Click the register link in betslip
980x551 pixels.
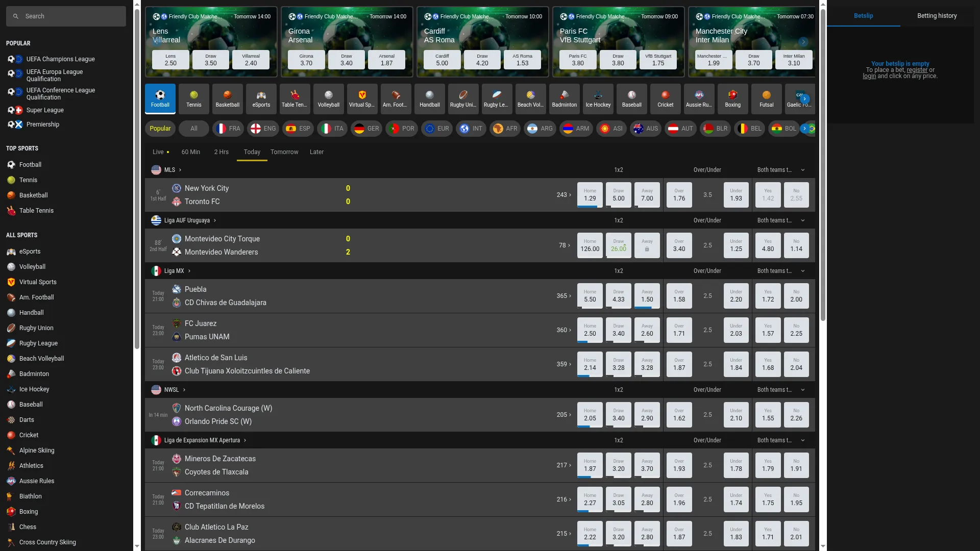917,70
